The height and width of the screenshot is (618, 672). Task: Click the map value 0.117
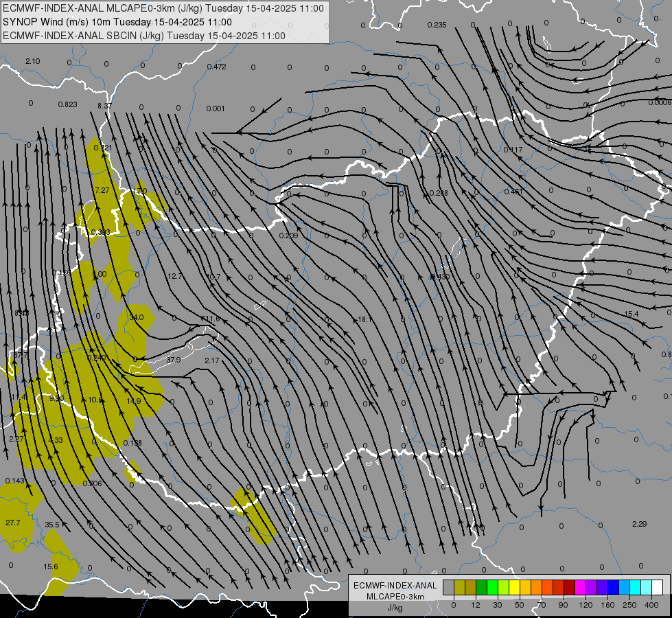(x=513, y=150)
